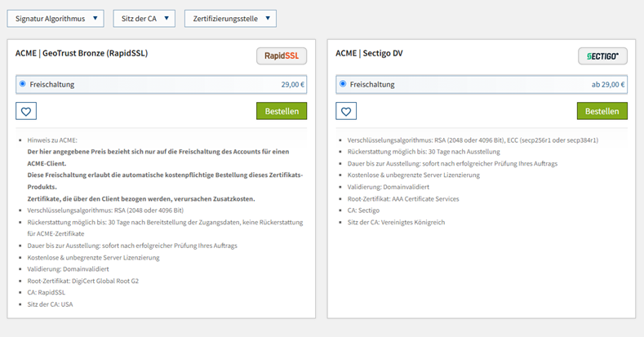Click 'Zertifikate, die über den Client bezogen werden' note

(141, 198)
